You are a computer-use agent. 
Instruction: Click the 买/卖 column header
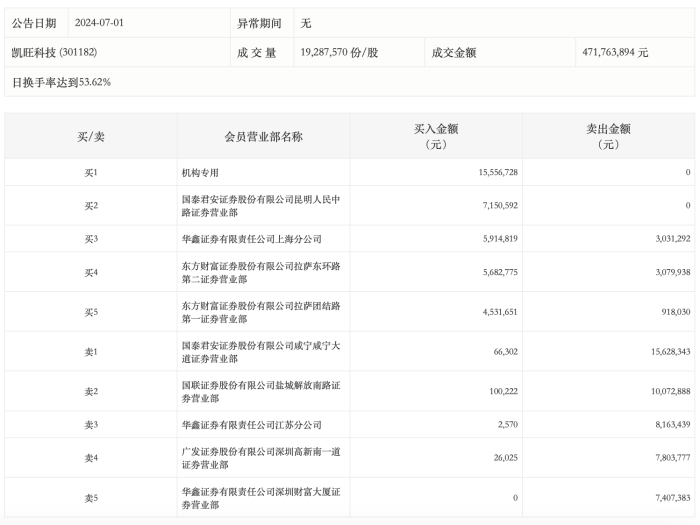[x=91, y=137]
